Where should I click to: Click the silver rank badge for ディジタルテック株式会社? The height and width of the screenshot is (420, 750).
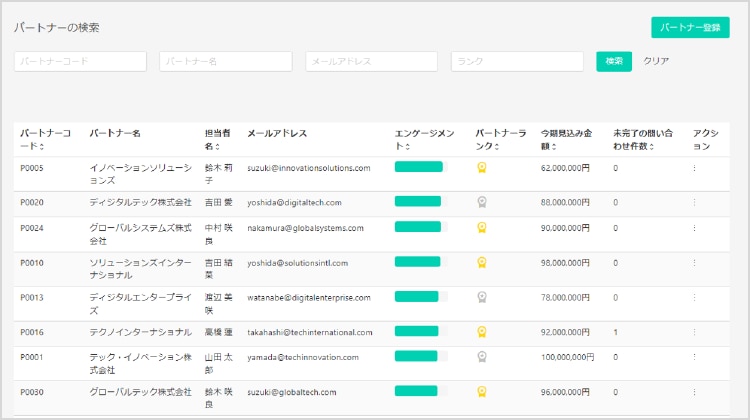pos(482,202)
